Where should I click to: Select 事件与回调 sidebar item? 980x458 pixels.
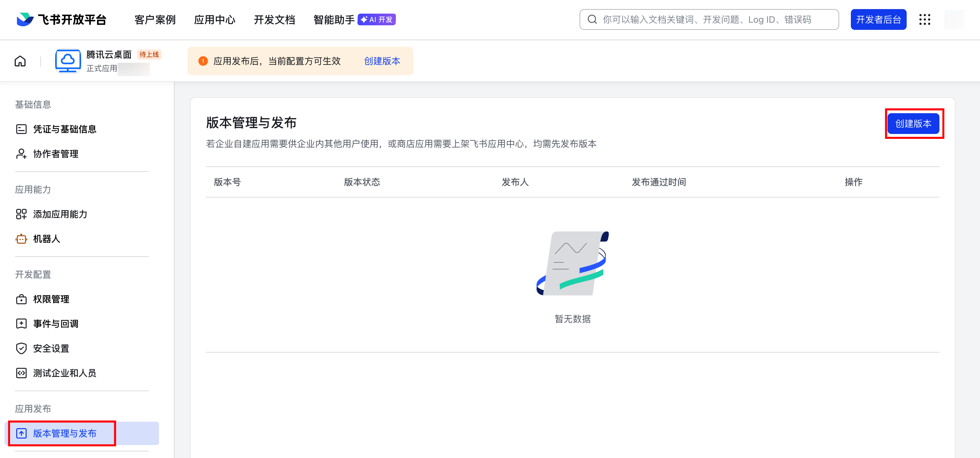[x=55, y=324]
